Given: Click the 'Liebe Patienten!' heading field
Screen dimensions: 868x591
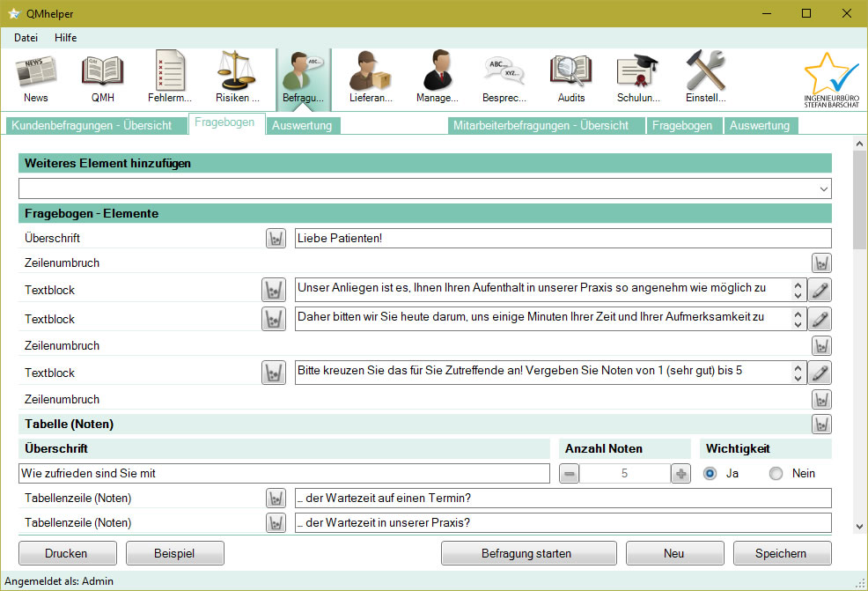Looking at the screenshot, I should tap(563, 238).
